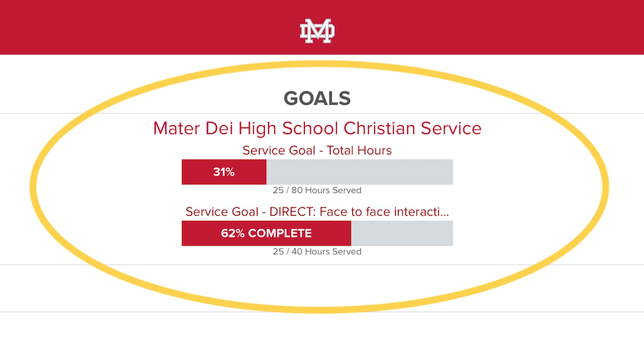
Task: Click the Mater Dei MD monogram logo
Action: (317, 31)
